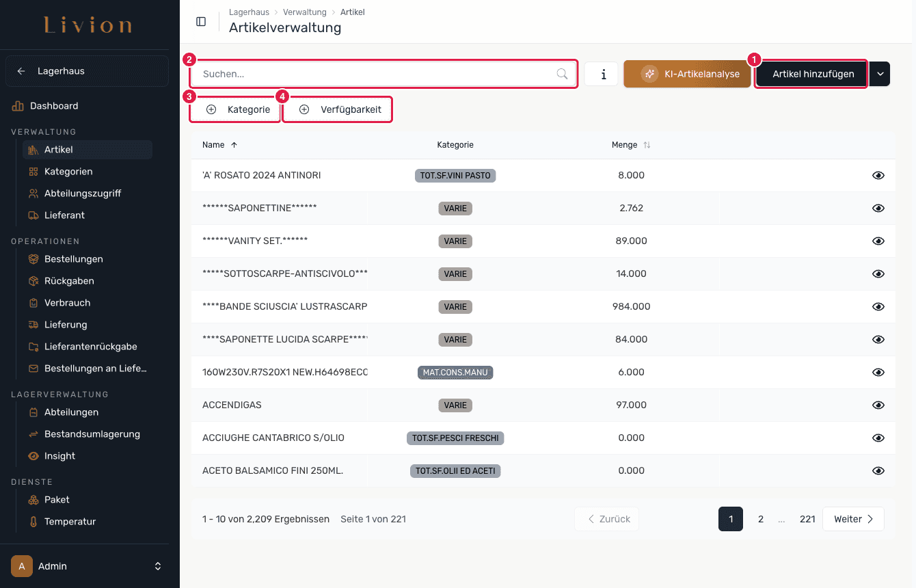This screenshot has width=916, height=588.
Task: Expand the Admin user menu
Action: pyautogui.click(x=158, y=566)
